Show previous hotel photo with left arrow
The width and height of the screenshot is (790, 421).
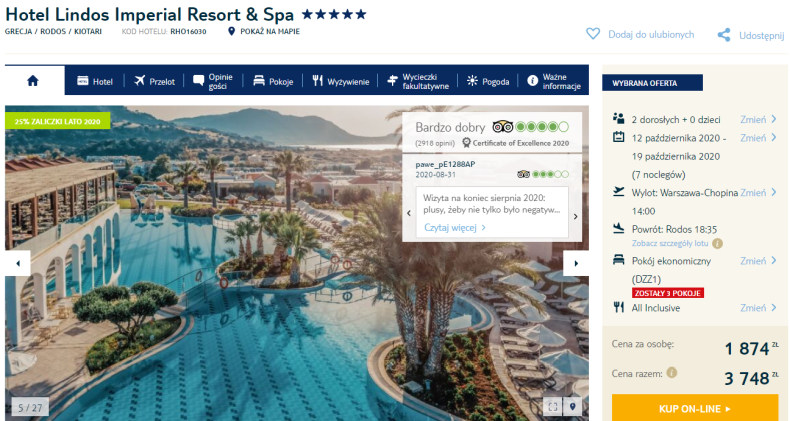tap(18, 263)
